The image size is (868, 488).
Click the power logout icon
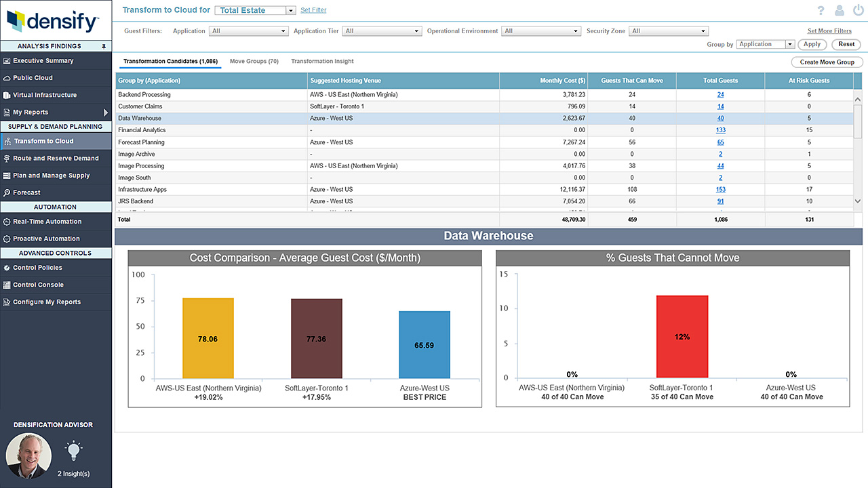click(x=858, y=10)
